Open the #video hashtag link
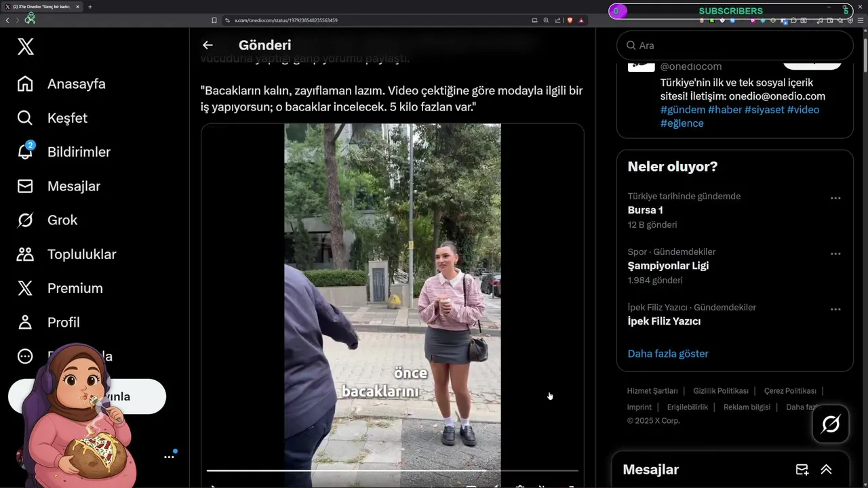 tap(803, 110)
